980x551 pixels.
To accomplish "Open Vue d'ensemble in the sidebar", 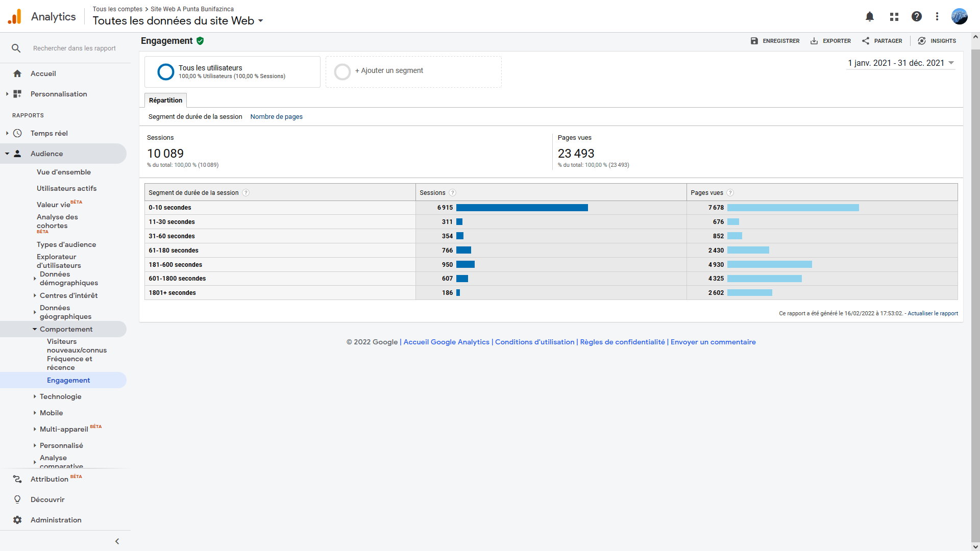I will [64, 172].
